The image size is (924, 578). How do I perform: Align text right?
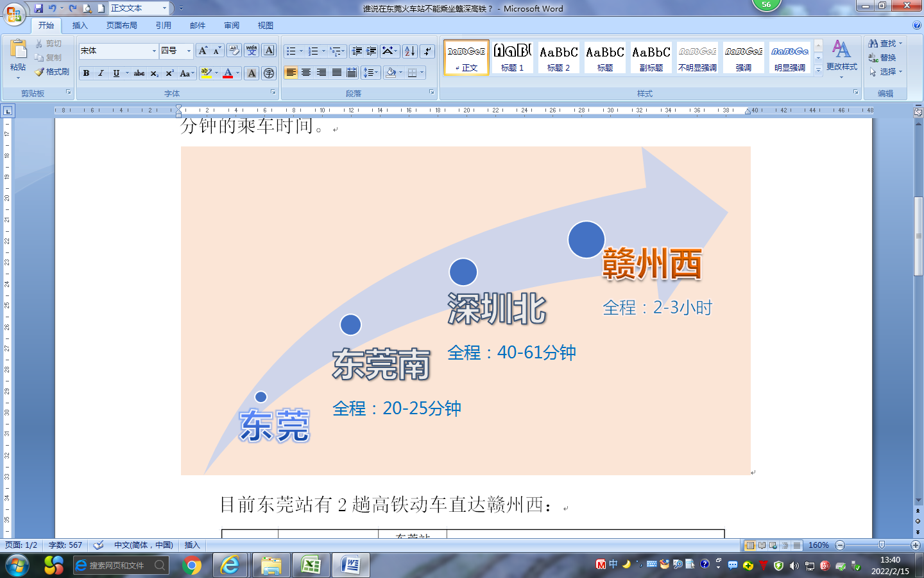click(321, 73)
